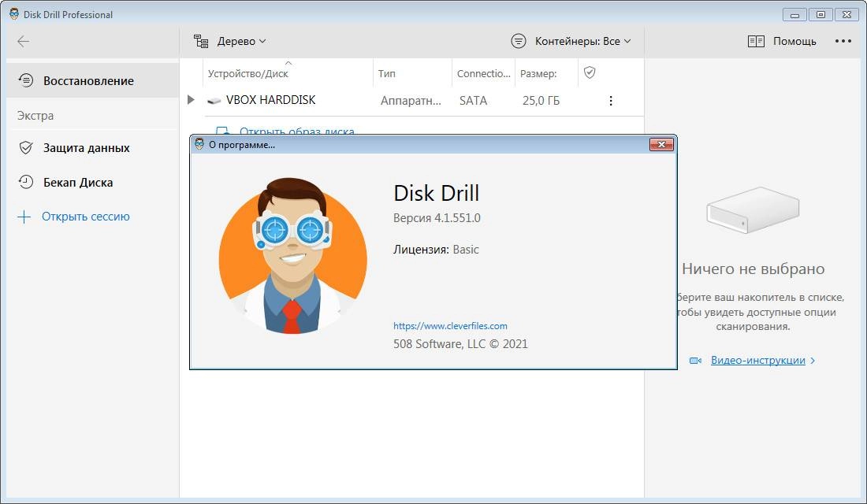Click Открыть сессию link
867x504 pixels.
[86, 217]
